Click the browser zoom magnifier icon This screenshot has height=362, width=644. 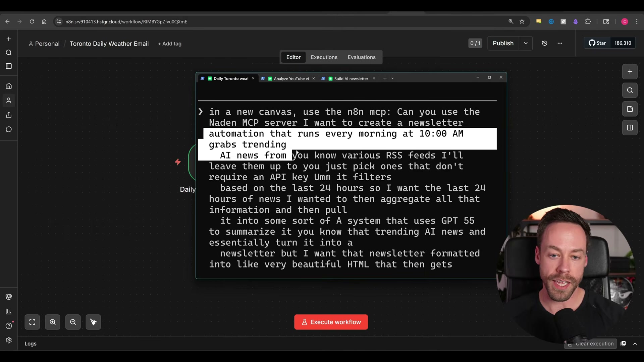(511, 21)
